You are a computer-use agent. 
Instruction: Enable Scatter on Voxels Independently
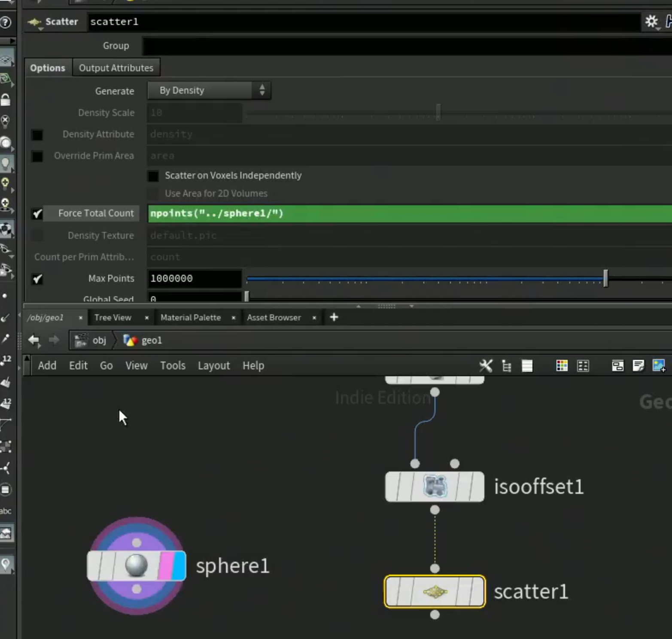(153, 176)
